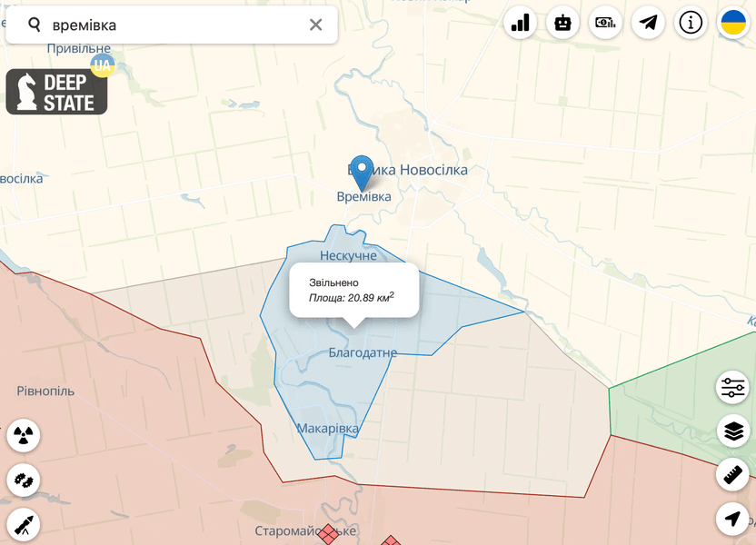Center map with location arrow button
The height and width of the screenshot is (545, 756).
point(732,518)
